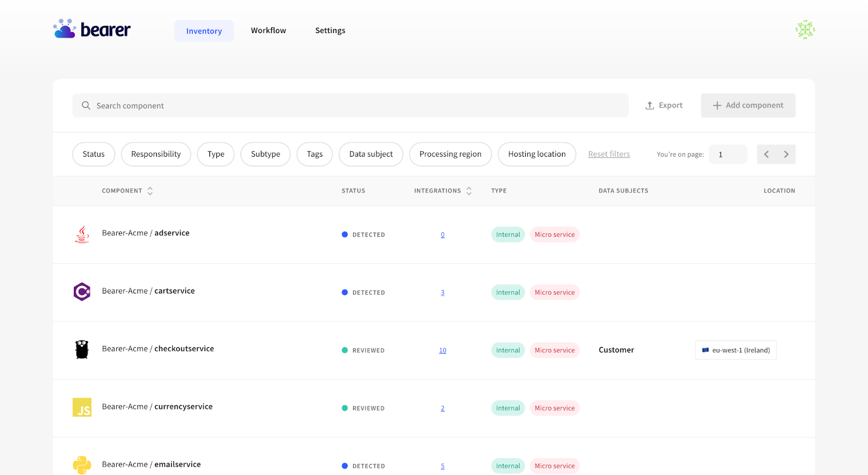Click the TYPE column header
Image resolution: width=868 pixels, height=475 pixels.
tap(499, 191)
